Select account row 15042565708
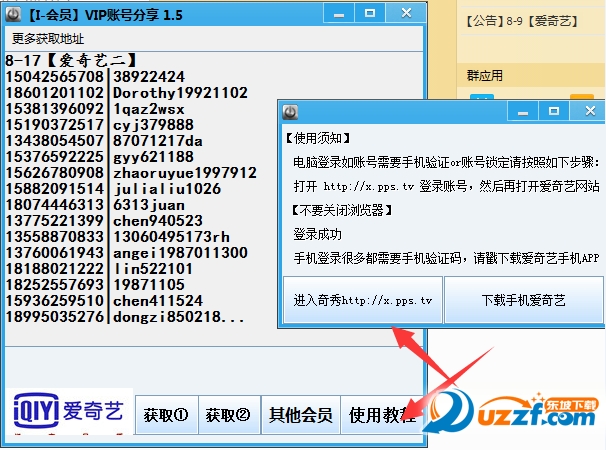The width and height of the screenshot is (606, 450). (95, 77)
